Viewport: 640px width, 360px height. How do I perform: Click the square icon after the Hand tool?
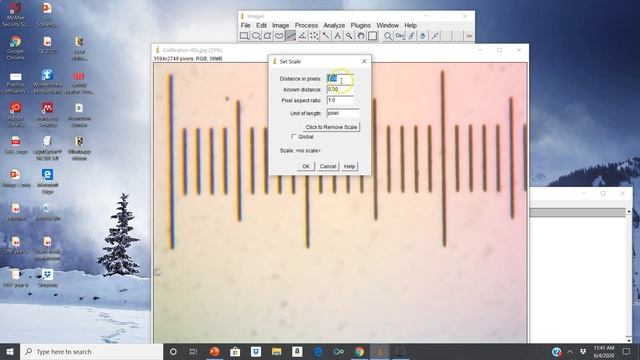(x=372, y=36)
